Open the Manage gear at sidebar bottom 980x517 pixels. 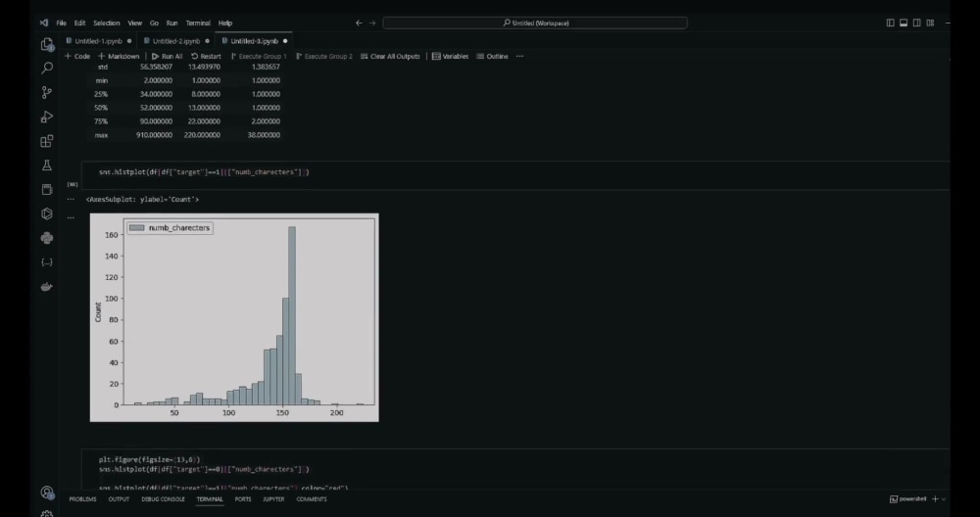coord(47,513)
